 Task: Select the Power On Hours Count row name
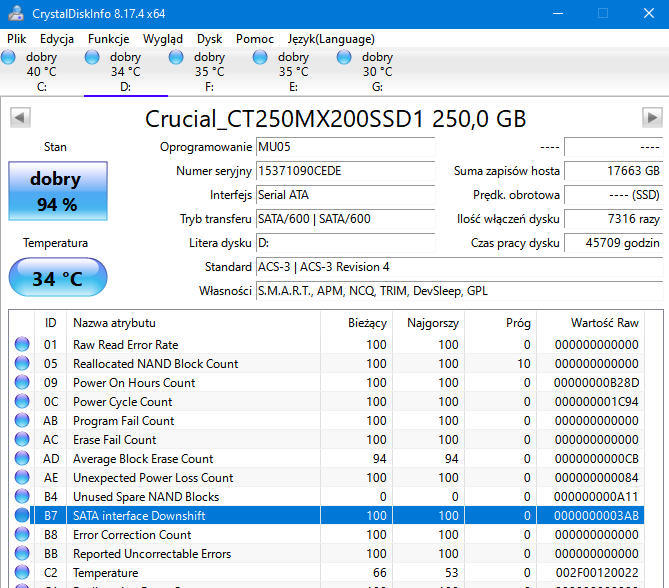point(134,382)
